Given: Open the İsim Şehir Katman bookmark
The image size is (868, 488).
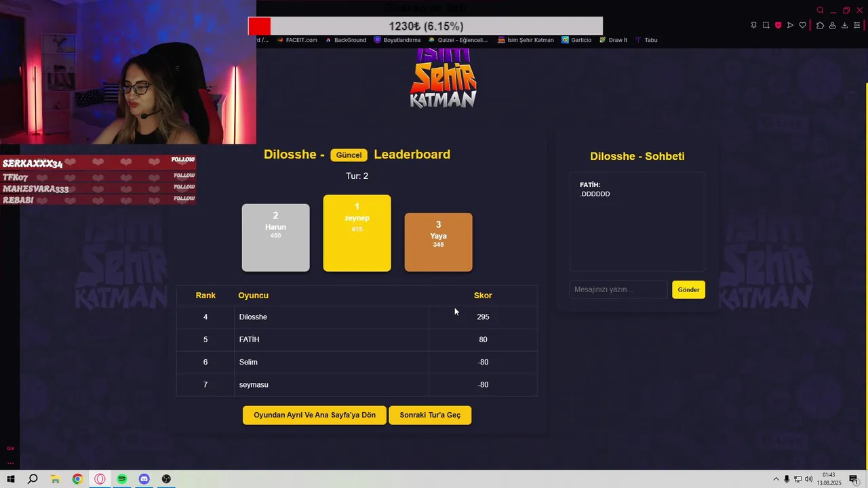Looking at the screenshot, I should coord(526,40).
